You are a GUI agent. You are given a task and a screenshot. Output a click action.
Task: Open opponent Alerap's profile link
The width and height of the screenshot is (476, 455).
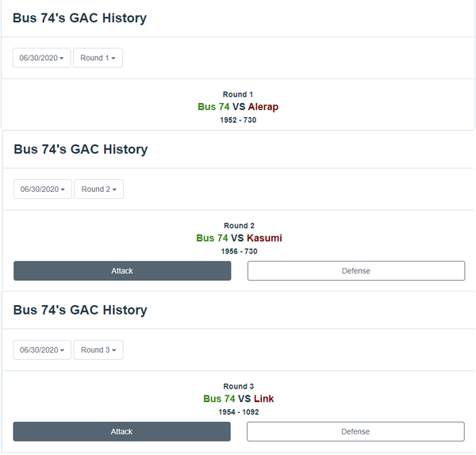263,107
